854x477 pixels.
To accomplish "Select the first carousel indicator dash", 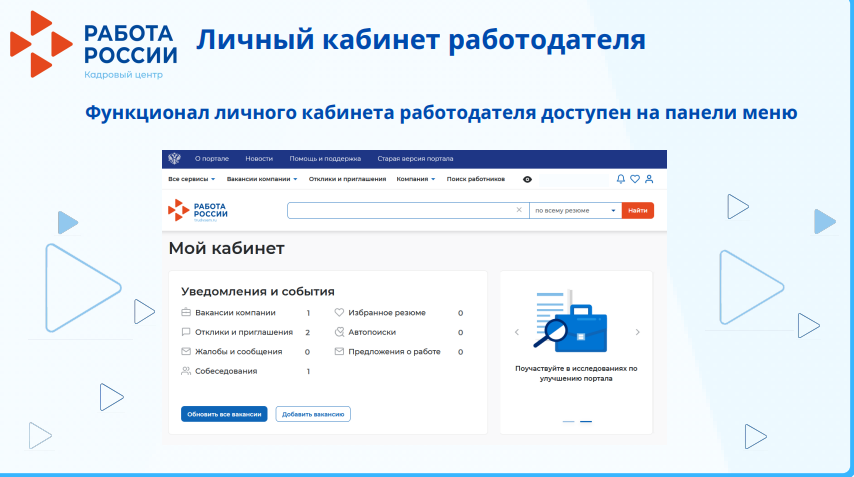I will click(x=568, y=421).
